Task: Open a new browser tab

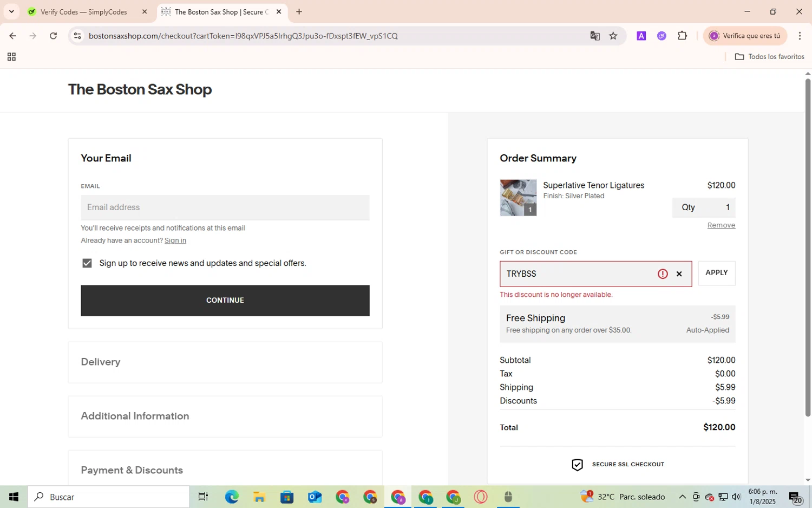Action: [x=299, y=11]
